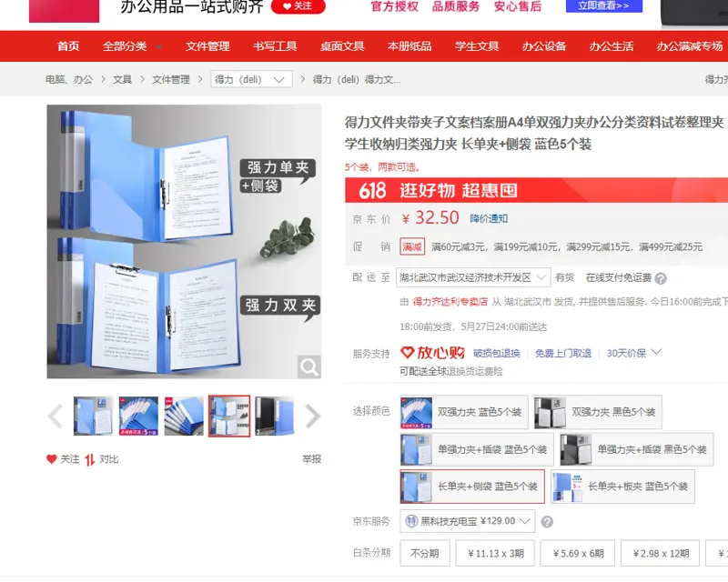Select ¥2.98 x 12期 installment
728x582 pixels.
point(661,553)
